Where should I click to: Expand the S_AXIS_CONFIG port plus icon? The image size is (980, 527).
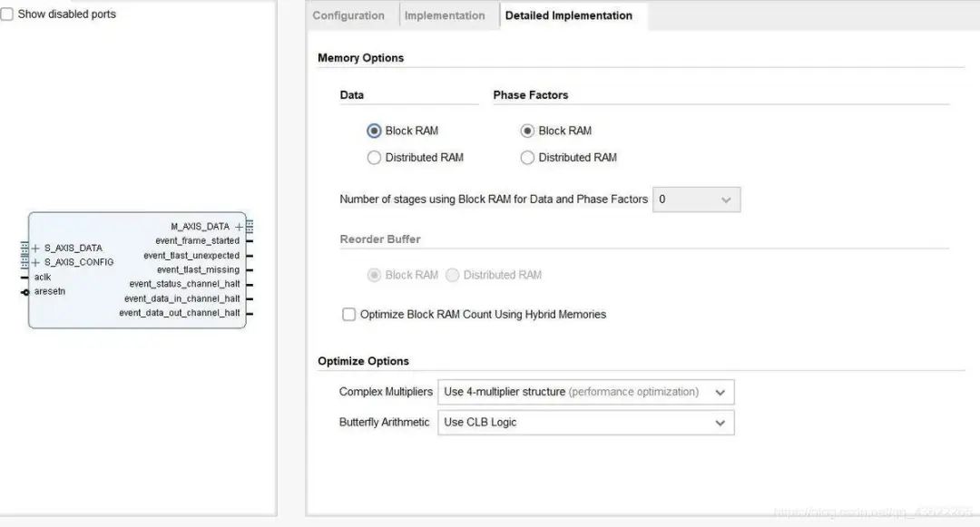click(x=35, y=263)
